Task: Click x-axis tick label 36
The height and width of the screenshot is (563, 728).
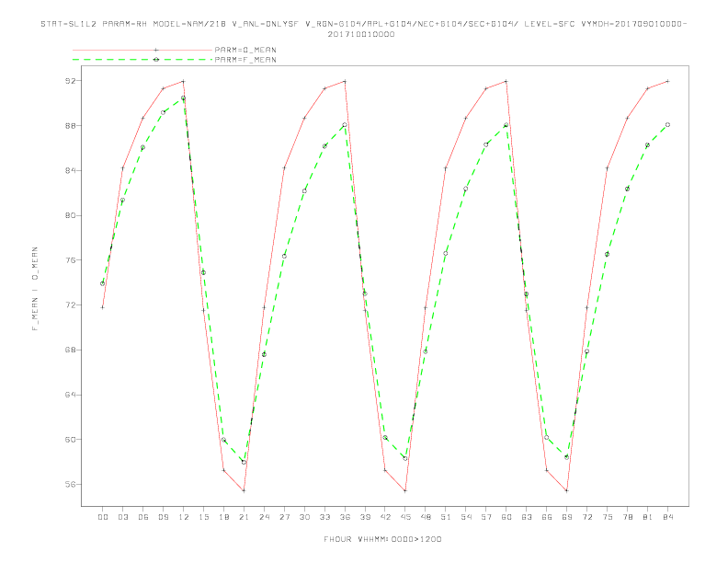Action: 345,517
